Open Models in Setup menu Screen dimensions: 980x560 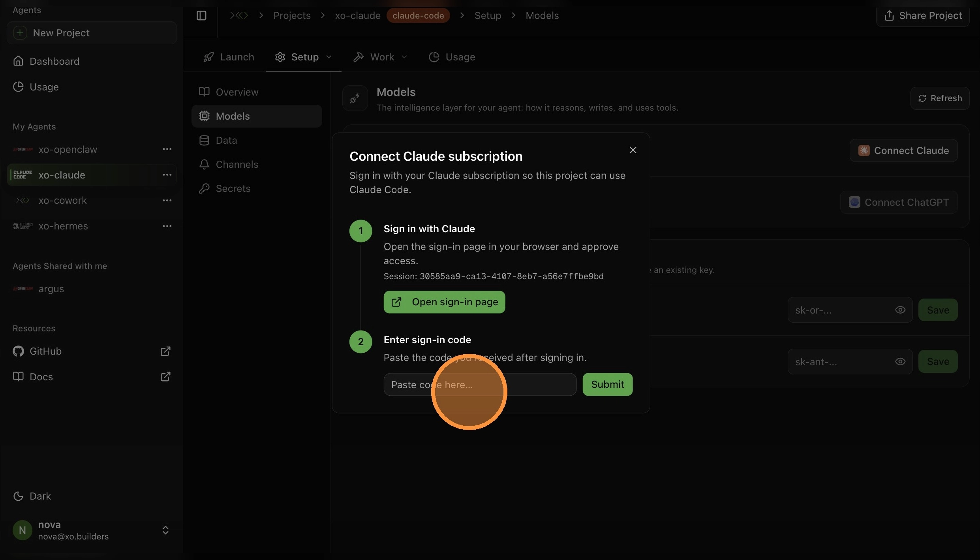pos(257,116)
